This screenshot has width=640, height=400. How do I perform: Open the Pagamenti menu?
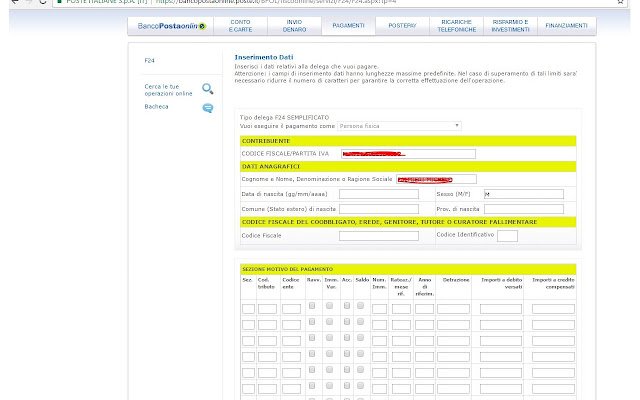click(x=348, y=26)
